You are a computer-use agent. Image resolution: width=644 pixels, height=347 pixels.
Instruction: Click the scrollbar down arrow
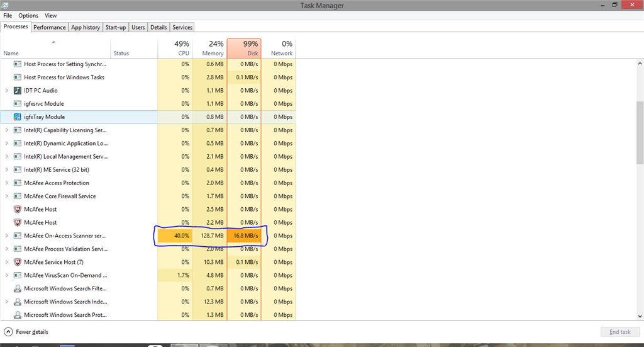(x=640, y=316)
